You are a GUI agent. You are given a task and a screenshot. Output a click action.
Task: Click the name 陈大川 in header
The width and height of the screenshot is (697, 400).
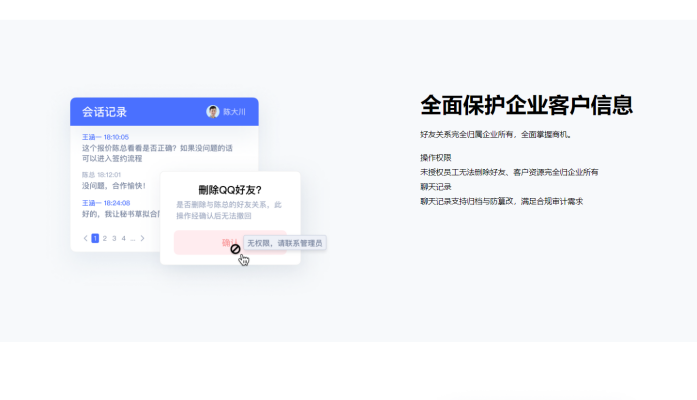(x=234, y=112)
